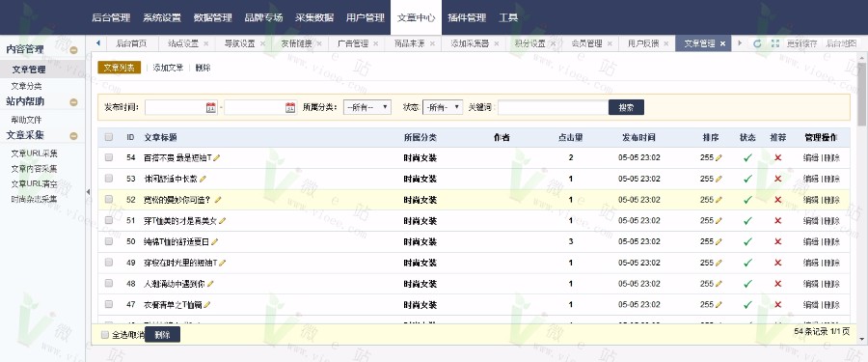Tick the 全选/取消 checkbox at bottom
Screen dimensions: 868x362
[105, 335]
